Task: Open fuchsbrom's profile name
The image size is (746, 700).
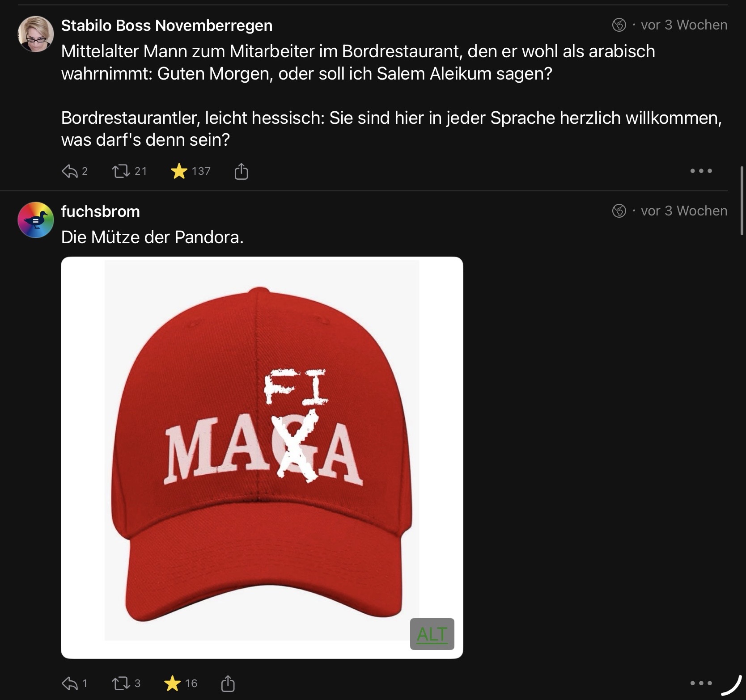Action: click(100, 211)
